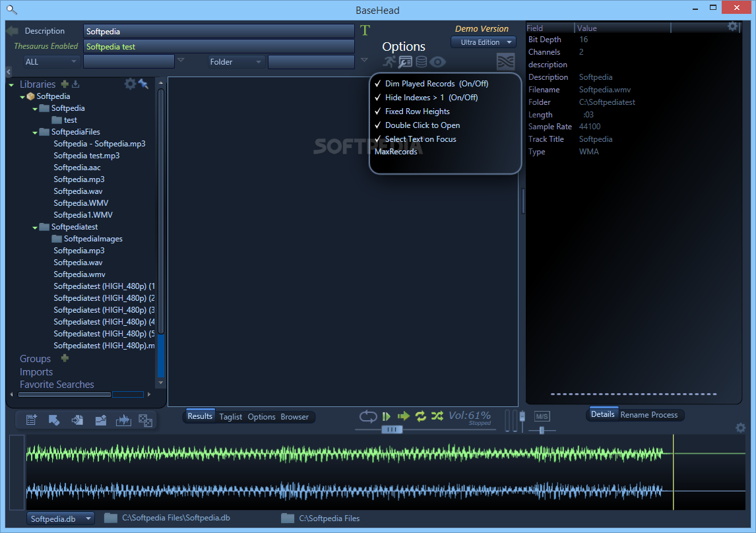Toggle the loop playback button
This screenshot has width=756, height=533.
click(368, 416)
